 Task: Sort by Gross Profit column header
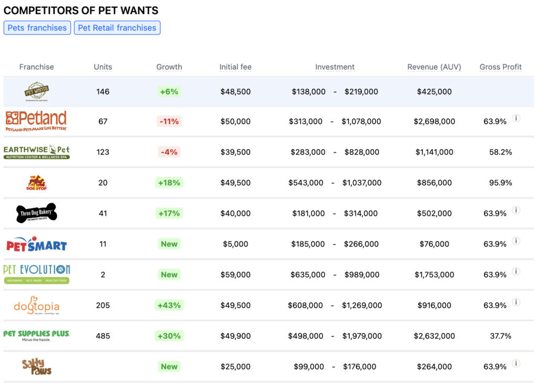click(501, 67)
